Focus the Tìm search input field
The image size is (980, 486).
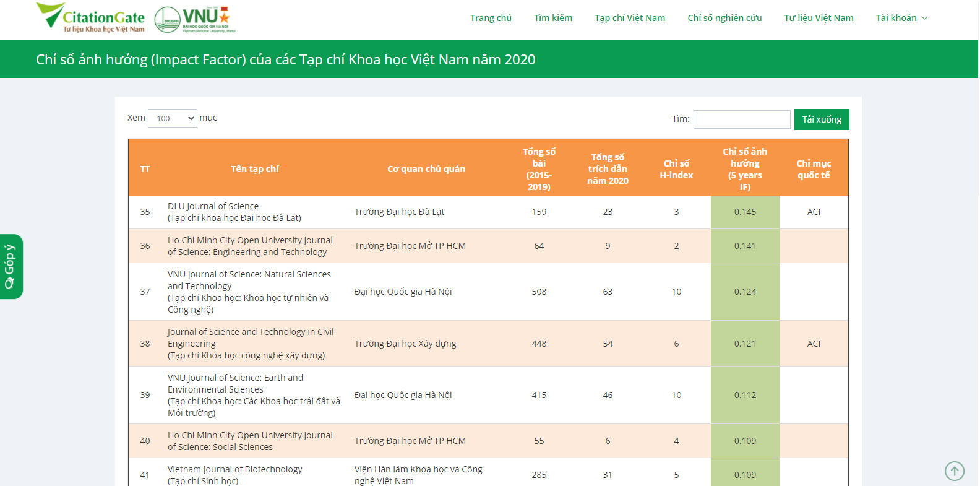tap(741, 119)
